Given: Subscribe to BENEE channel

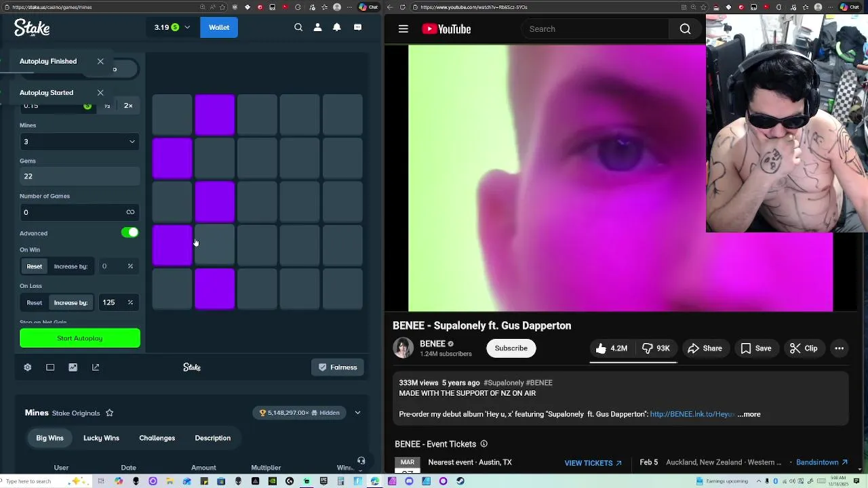Looking at the screenshot, I should click(x=511, y=348).
